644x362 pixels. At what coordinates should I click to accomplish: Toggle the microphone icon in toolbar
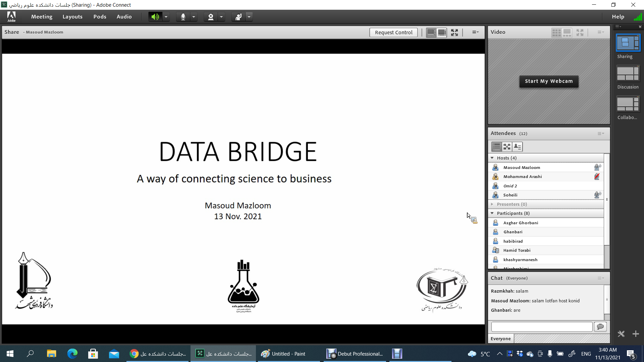[x=183, y=17]
